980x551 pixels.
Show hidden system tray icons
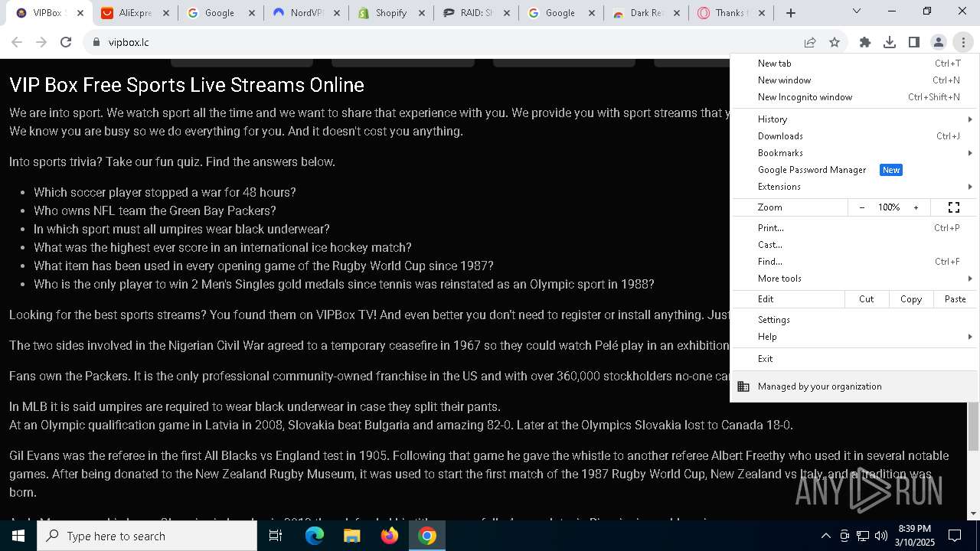coord(825,536)
